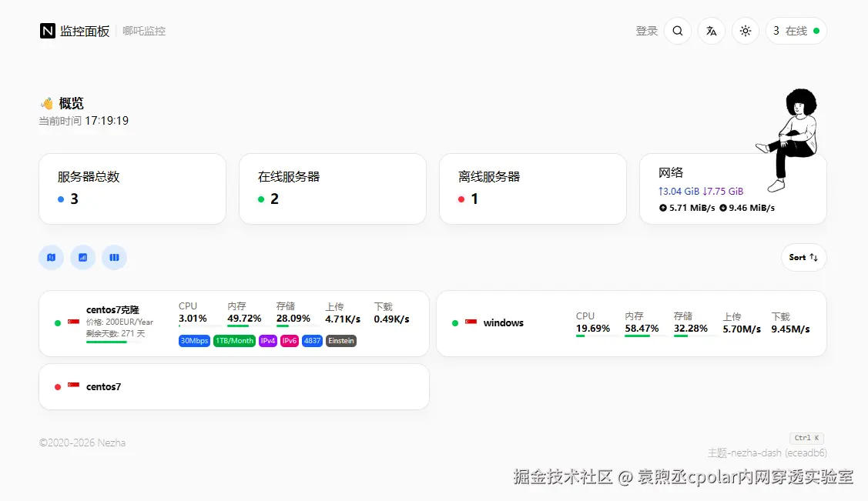Click the IPv6 tag
868x501 pixels.
[290, 341]
